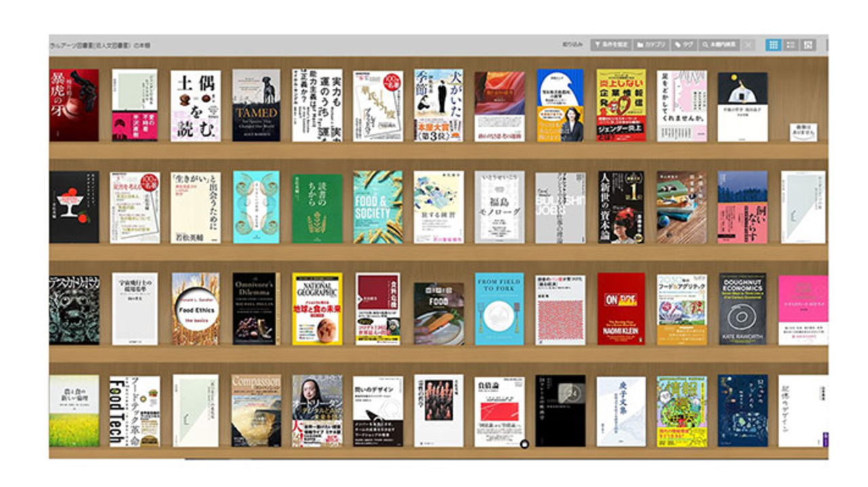Open the book 負債論
Screen dimensions: 868x487
pos(500,411)
